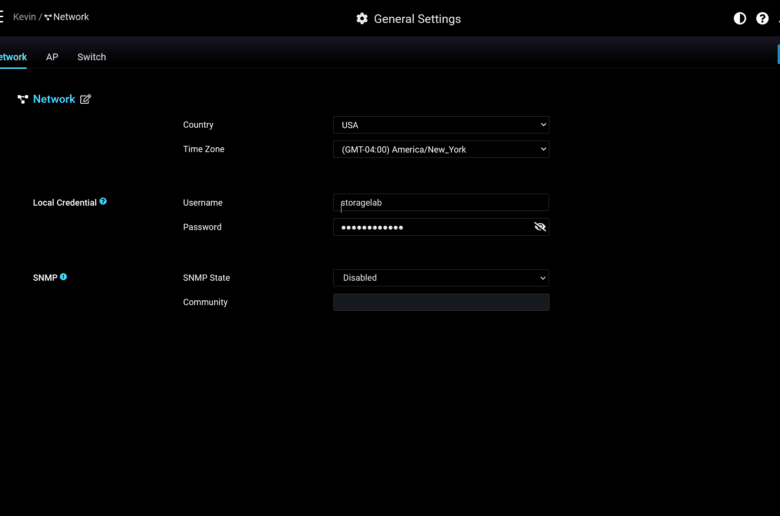780x516 pixels.
Task: Show SNMP info tooltip icon
Action: coord(63,277)
